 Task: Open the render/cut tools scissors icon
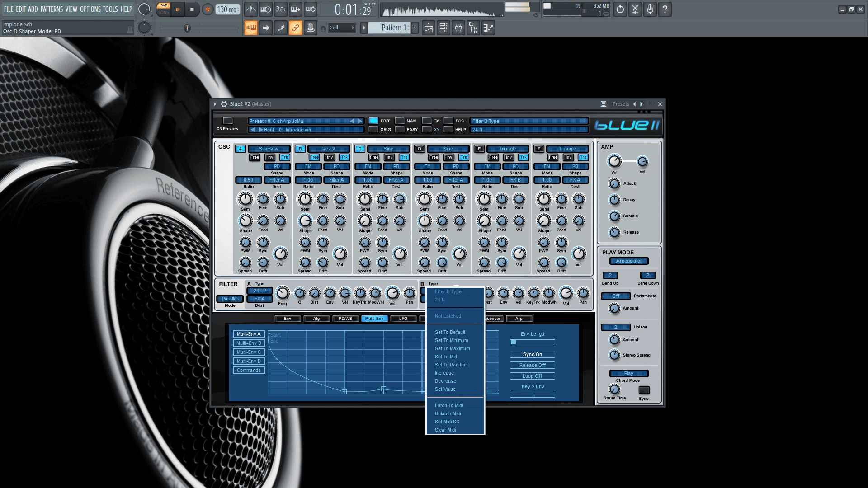coord(635,9)
